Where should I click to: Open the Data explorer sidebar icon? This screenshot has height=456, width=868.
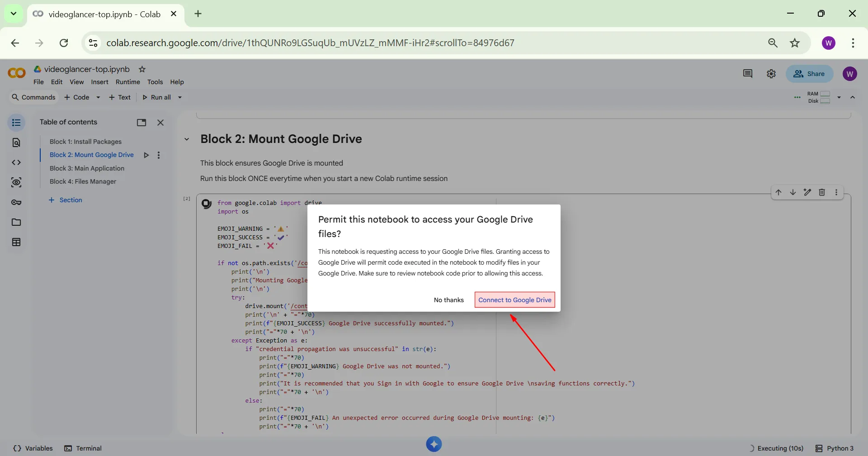[16, 182]
